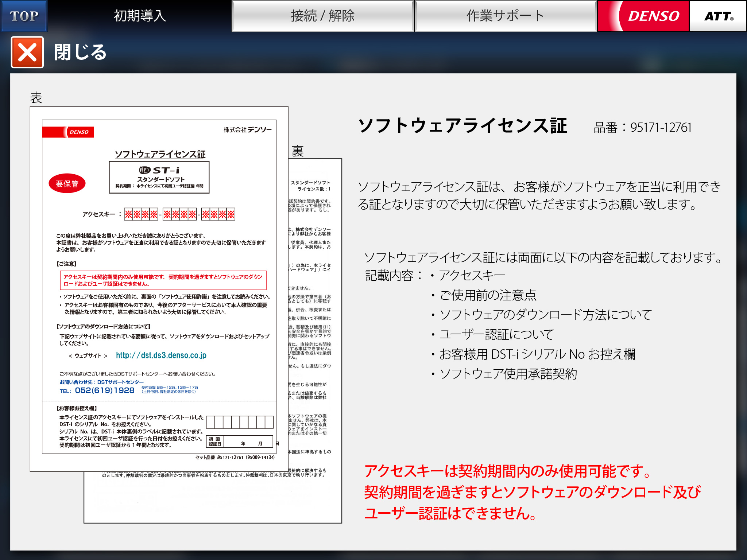
Task: Click the DST-i serial number entry boxes
Action: point(240,422)
